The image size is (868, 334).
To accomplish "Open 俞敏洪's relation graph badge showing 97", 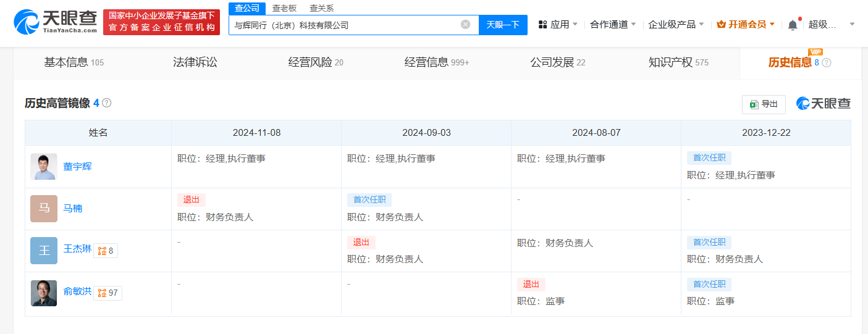I will 107,293.
